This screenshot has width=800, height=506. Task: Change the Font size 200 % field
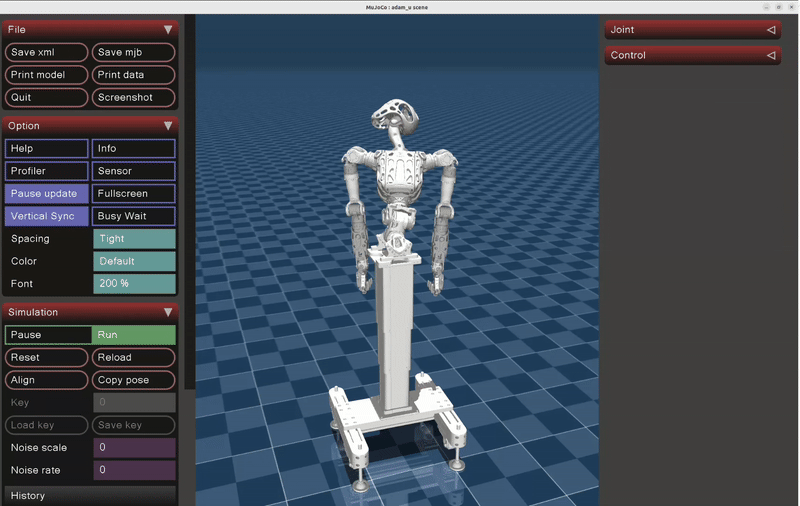(134, 284)
